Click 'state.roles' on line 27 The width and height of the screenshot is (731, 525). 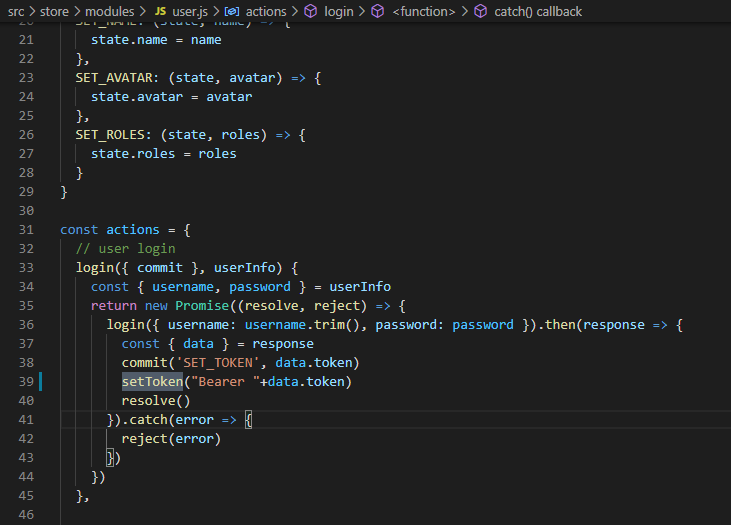click(x=133, y=154)
